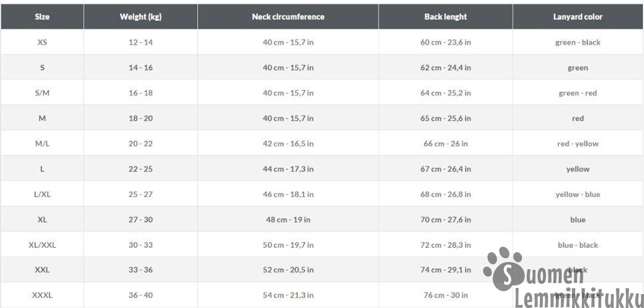Select the Weight (kg) column header
Screen dimensions: 644x308
click(141, 16)
